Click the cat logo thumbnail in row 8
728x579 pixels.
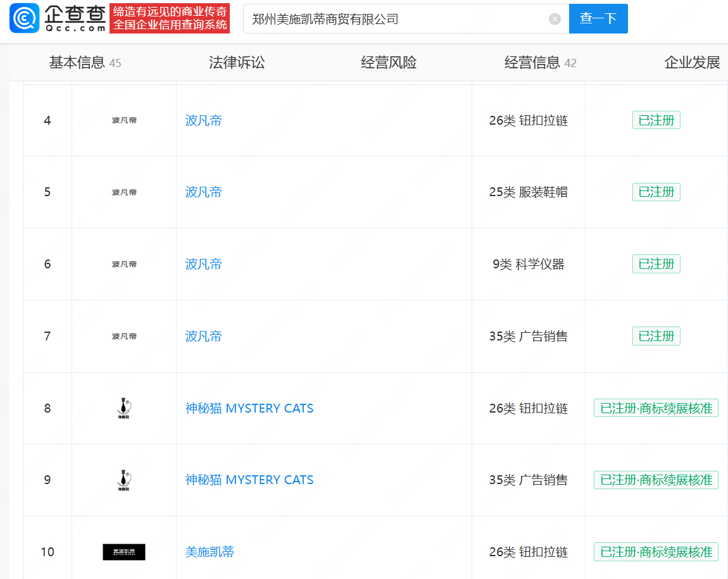pyautogui.click(x=124, y=408)
